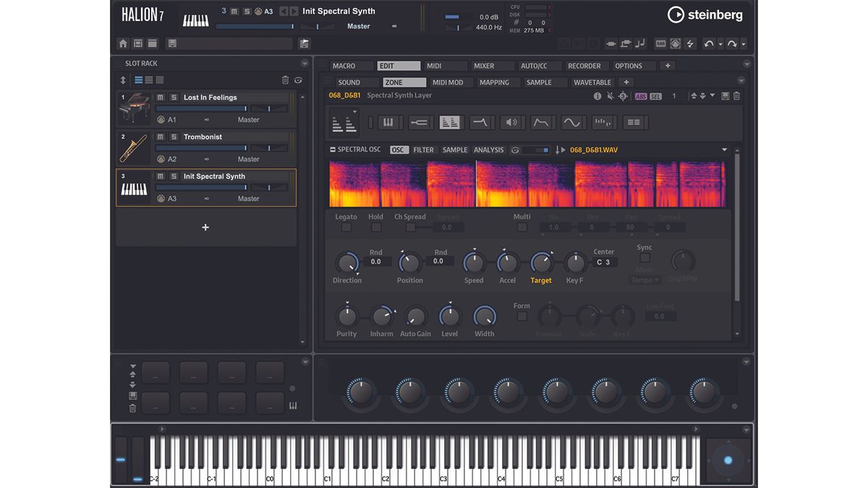Click the Filter button in Spectral Osc
The image size is (868, 488).
click(423, 150)
